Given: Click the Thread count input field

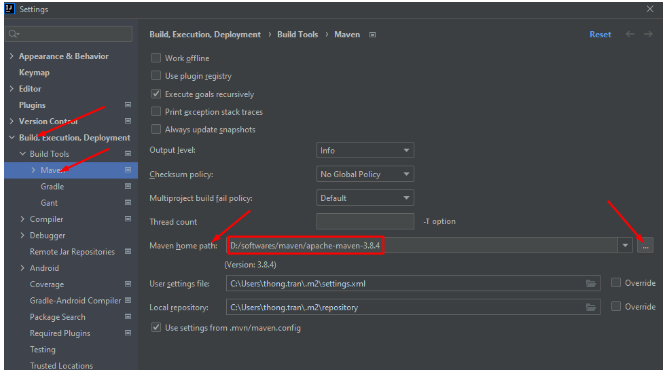Looking at the screenshot, I should click(x=365, y=221).
